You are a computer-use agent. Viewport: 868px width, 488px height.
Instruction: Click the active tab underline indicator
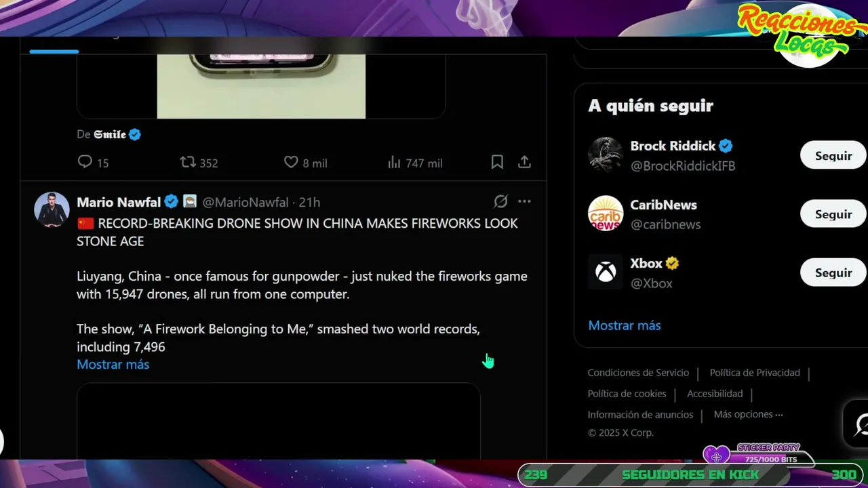(54, 51)
